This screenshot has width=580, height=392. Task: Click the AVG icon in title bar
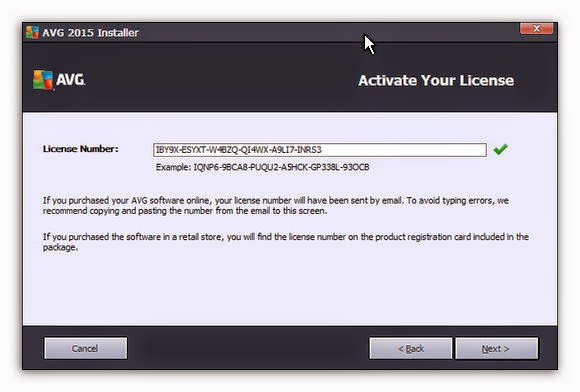pos(32,33)
